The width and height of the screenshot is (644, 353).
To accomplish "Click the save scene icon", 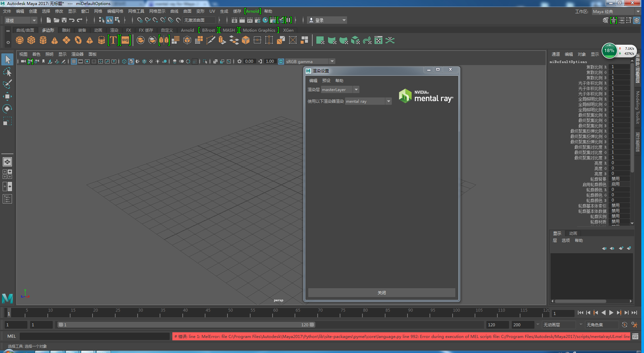I will pos(64,20).
